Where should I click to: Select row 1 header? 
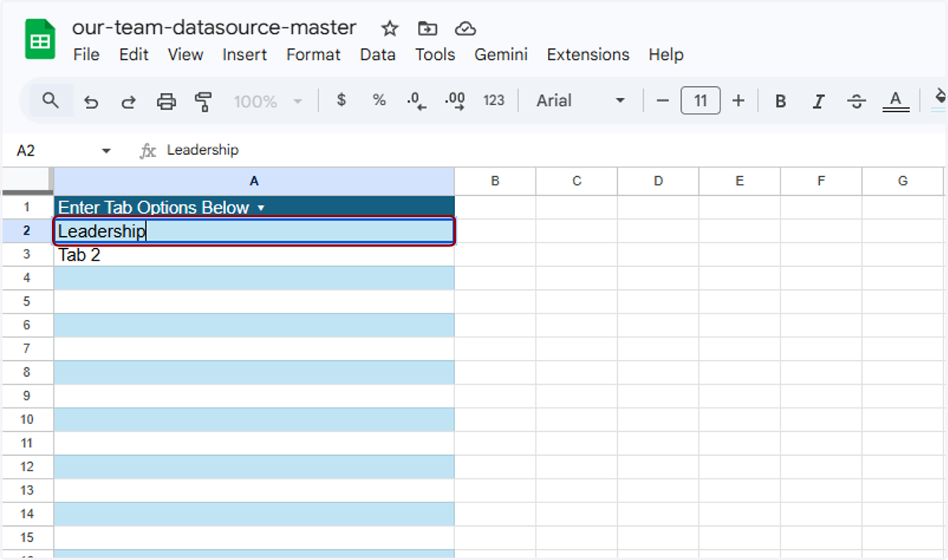coord(27,207)
